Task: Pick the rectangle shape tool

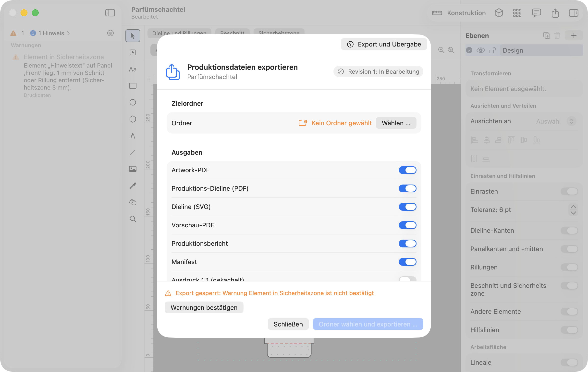Action: point(133,86)
